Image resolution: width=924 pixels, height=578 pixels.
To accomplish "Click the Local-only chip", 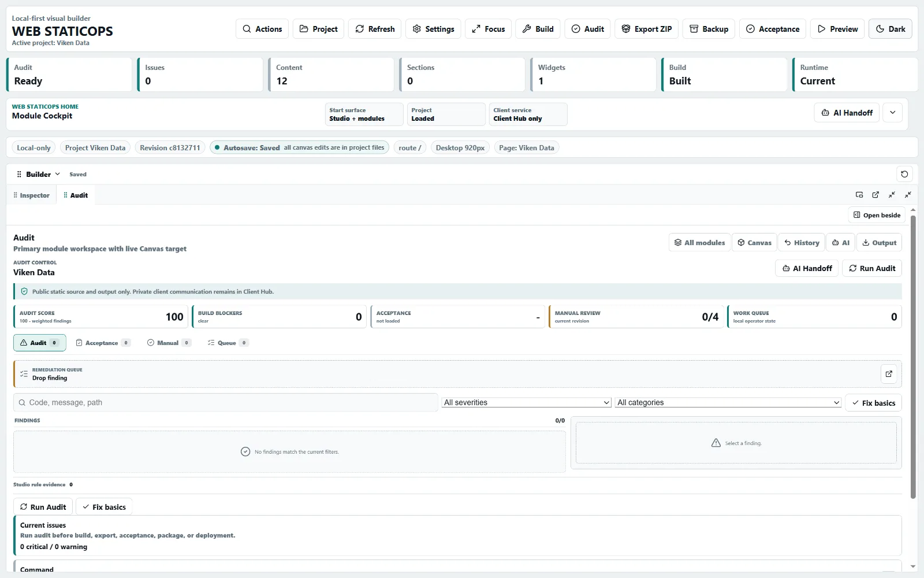I will coord(33,147).
